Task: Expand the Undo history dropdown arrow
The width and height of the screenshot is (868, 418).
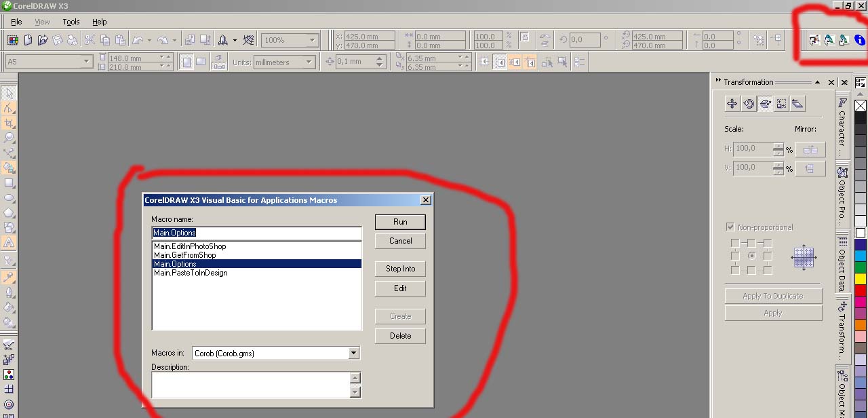Action: pos(149,40)
